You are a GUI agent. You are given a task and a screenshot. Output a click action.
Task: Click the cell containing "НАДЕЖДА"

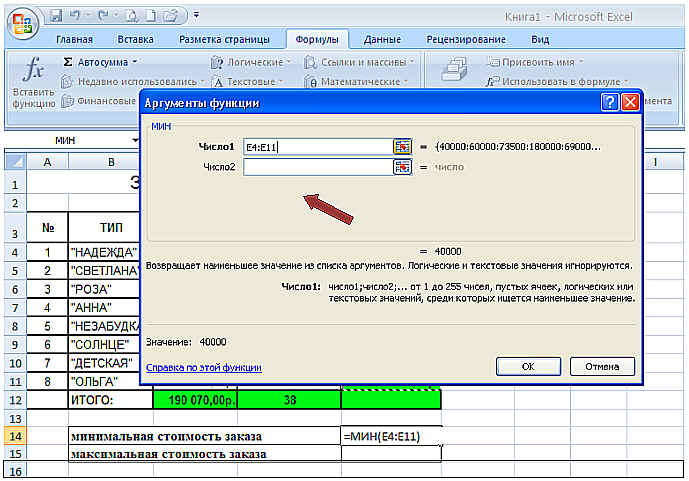(104, 252)
